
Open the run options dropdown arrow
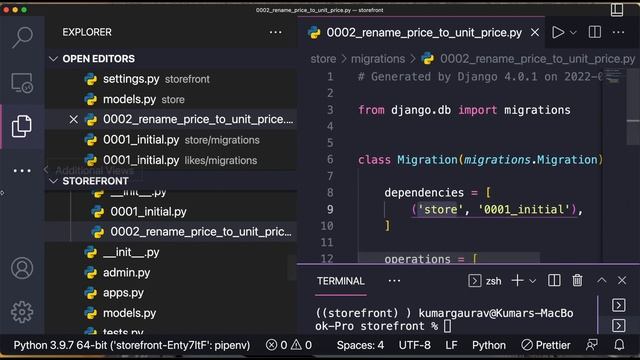click(x=573, y=33)
